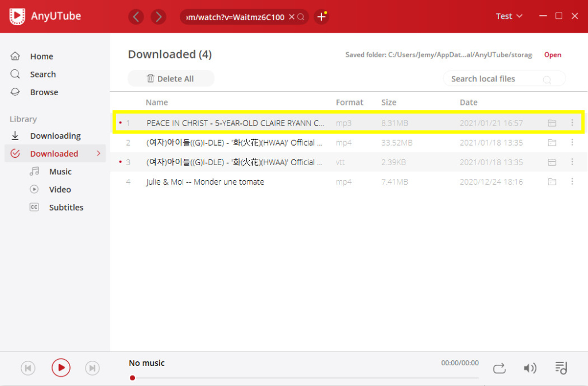Sort by the Date column header

[x=469, y=102]
